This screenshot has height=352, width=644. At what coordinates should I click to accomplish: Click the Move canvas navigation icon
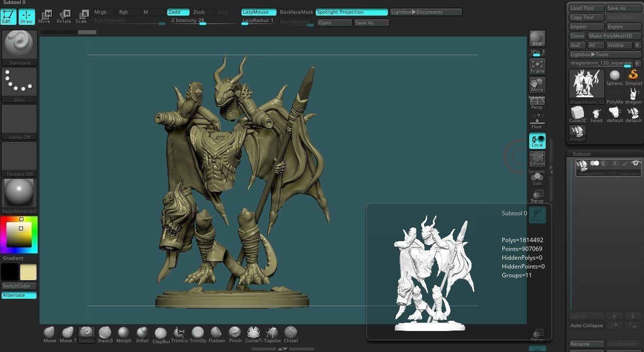click(537, 85)
